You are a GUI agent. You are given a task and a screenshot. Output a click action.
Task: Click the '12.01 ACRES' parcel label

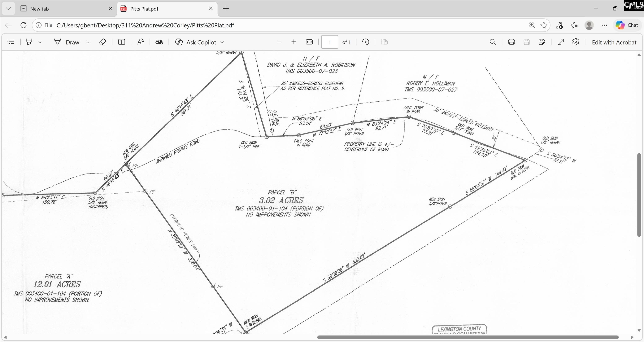point(57,284)
